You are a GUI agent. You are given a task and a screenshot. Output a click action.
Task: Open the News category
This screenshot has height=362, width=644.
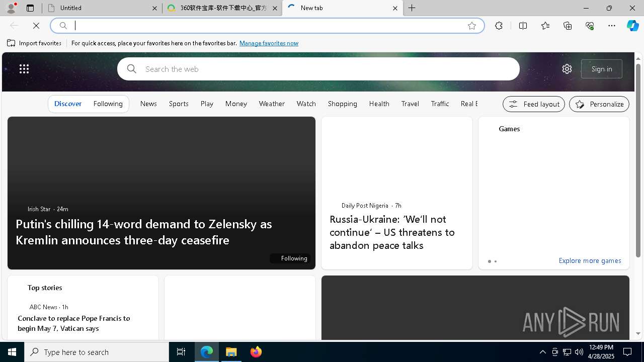148,104
